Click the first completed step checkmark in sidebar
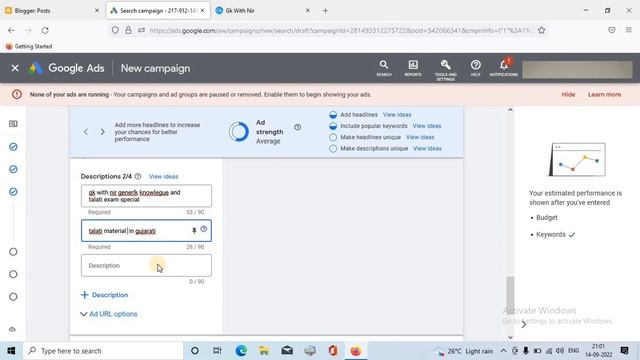The height and width of the screenshot is (360, 640). pos(13,147)
